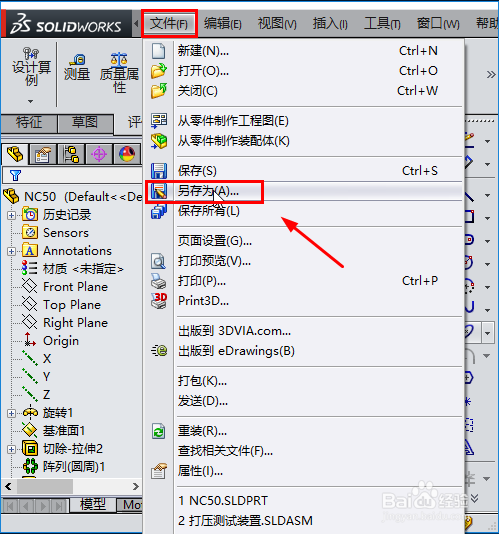This screenshot has width=499, height=534.
Task: Open the 工具(T) menu
Action: [382, 23]
